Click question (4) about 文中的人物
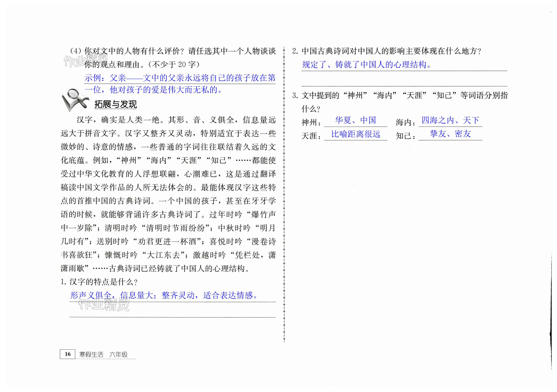 tap(173, 51)
